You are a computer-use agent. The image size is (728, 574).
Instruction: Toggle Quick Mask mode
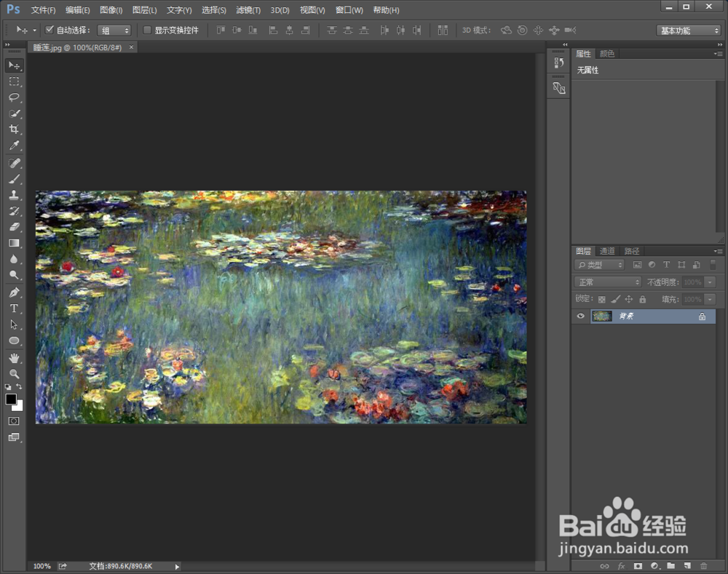[x=14, y=421]
